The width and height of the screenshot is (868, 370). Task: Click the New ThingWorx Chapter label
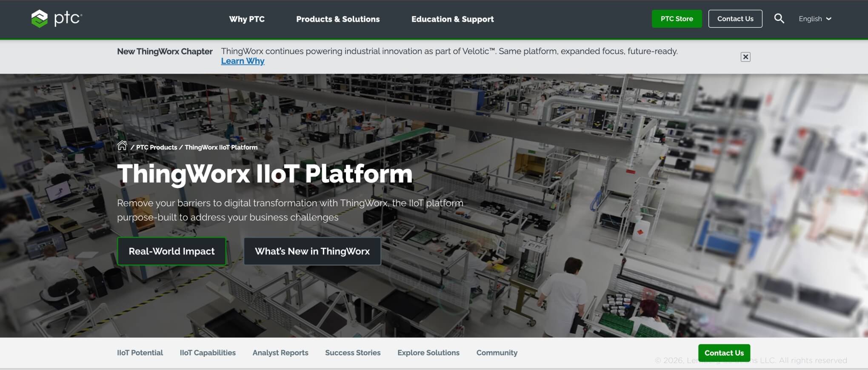[165, 51]
